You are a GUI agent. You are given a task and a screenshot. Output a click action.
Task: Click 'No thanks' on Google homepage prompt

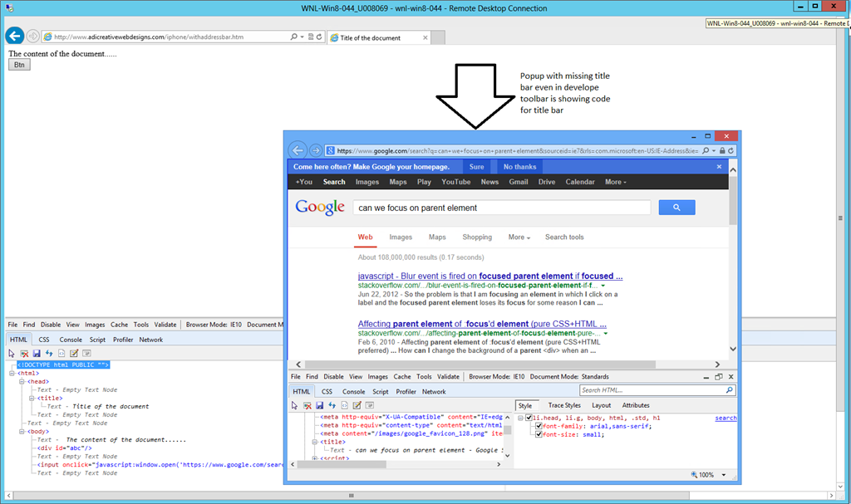[519, 167]
